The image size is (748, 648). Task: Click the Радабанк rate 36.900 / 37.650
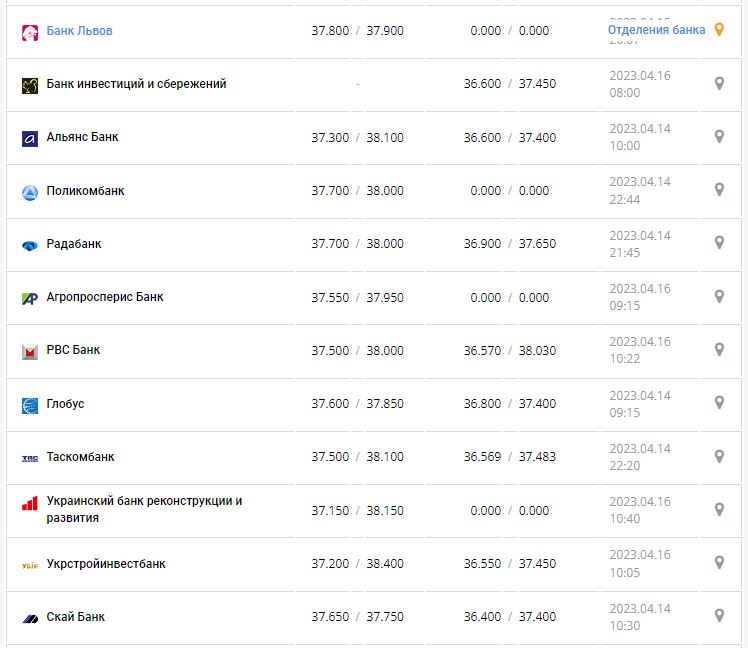pyautogui.click(x=509, y=244)
